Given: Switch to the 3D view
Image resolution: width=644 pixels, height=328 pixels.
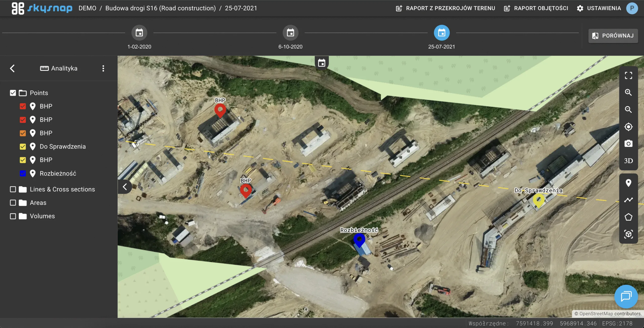Looking at the screenshot, I should pos(628,161).
